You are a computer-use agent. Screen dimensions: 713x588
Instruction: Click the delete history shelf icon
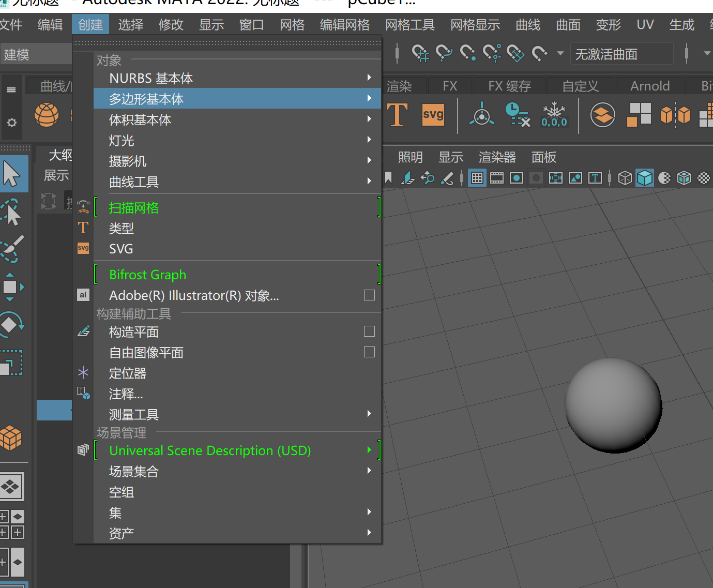click(517, 114)
